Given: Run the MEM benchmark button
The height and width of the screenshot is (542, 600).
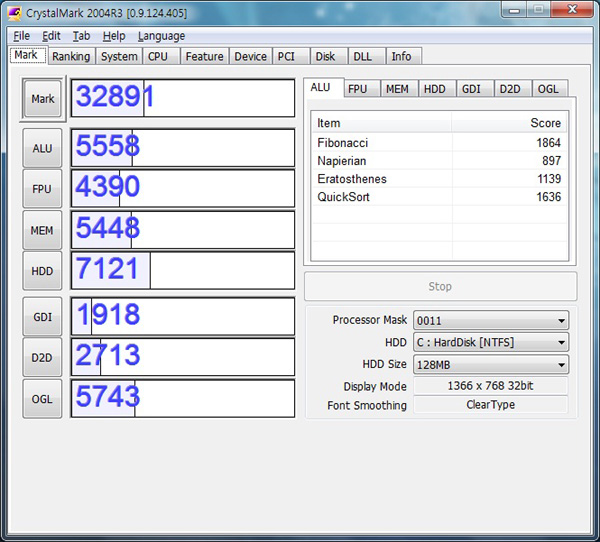Looking at the screenshot, I should (42, 230).
